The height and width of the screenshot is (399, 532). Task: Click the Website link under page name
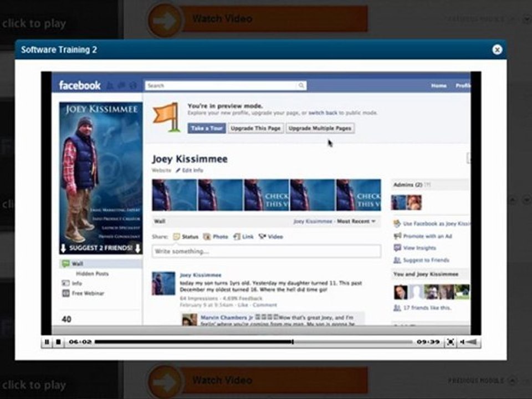[161, 170]
